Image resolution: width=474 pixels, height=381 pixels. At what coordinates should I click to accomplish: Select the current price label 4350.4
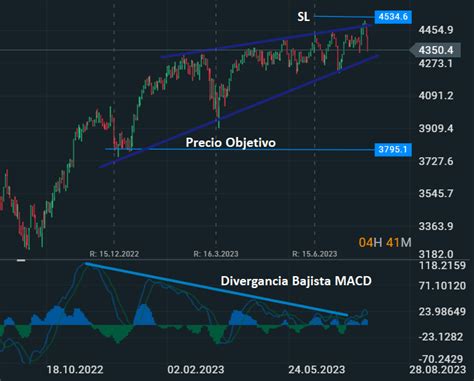[x=435, y=50]
